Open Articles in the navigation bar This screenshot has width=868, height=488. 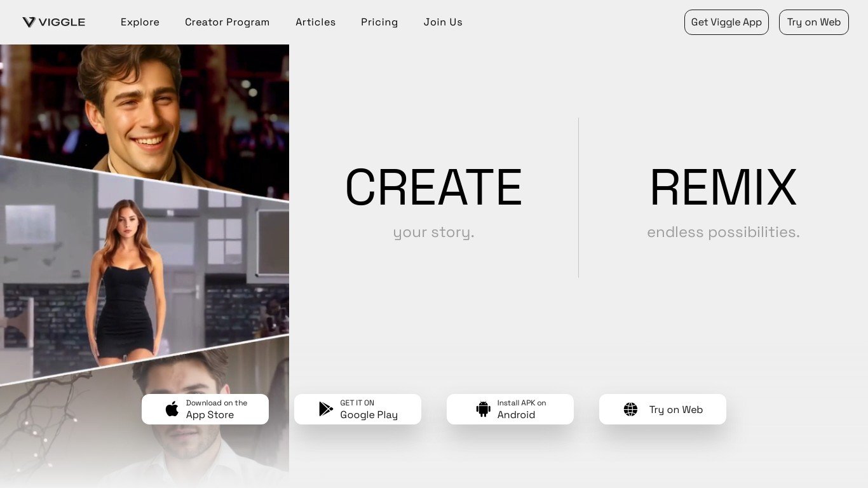[315, 22]
